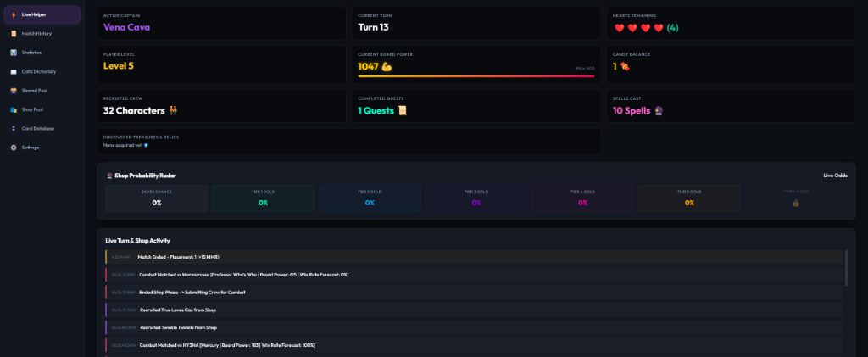Screen dimensions: 868x357
Task: Click the (4) hearts remaining count
Action: [x=672, y=28]
